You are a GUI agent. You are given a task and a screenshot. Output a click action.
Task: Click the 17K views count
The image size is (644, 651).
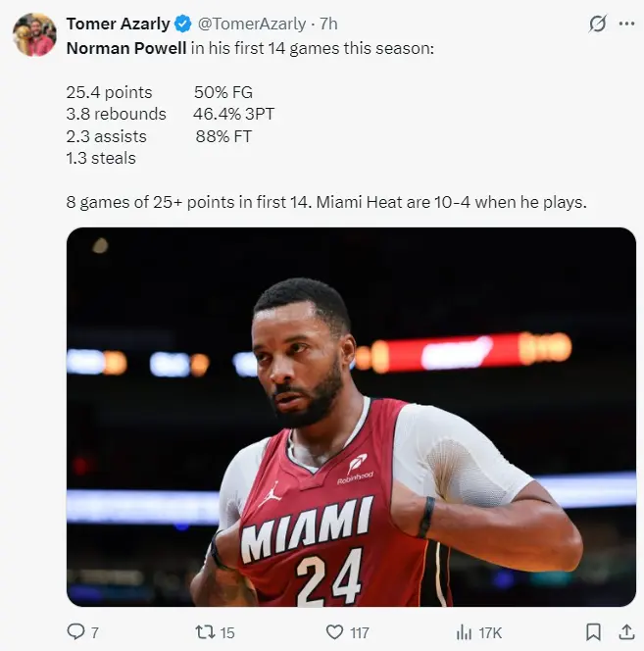point(490,632)
